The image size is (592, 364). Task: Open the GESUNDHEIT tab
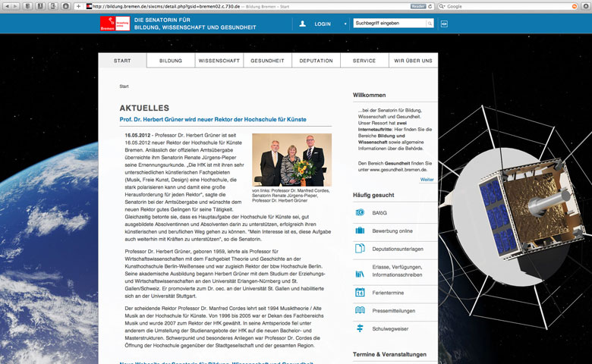coord(267,61)
